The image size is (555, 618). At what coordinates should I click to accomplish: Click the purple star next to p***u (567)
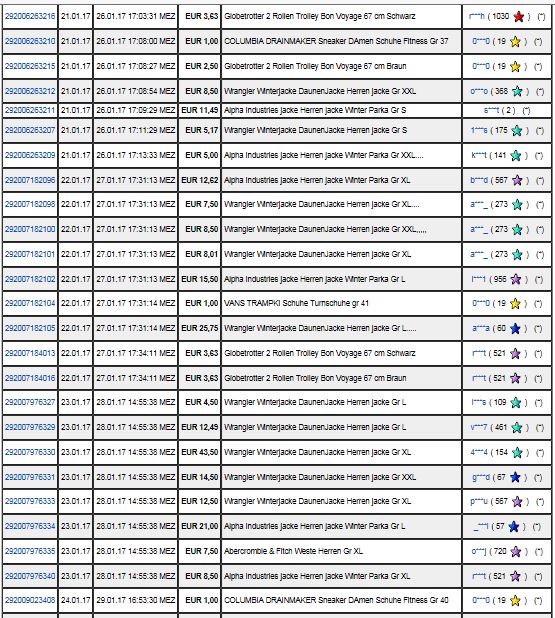pyautogui.click(x=517, y=501)
